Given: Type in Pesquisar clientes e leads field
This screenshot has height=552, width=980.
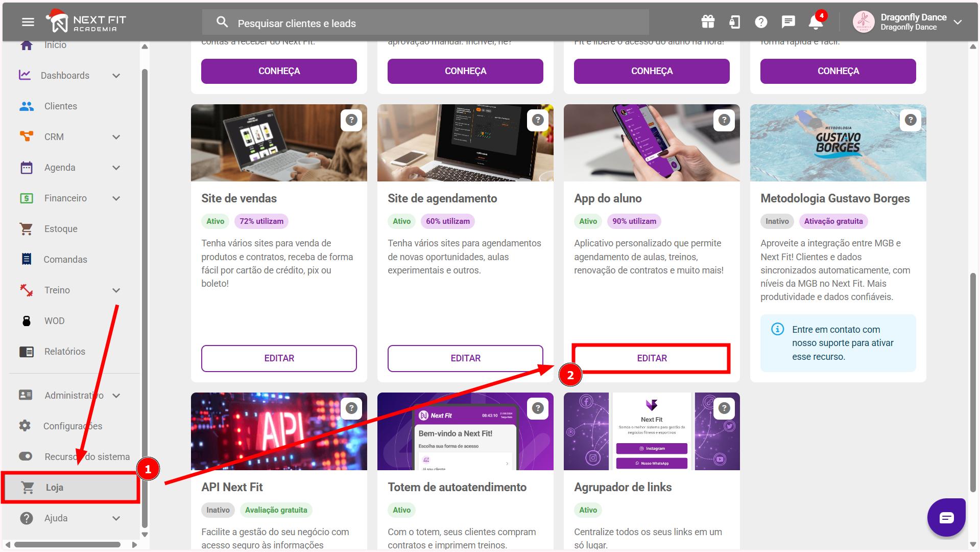Looking at the screenshot, I should [425, 23].
